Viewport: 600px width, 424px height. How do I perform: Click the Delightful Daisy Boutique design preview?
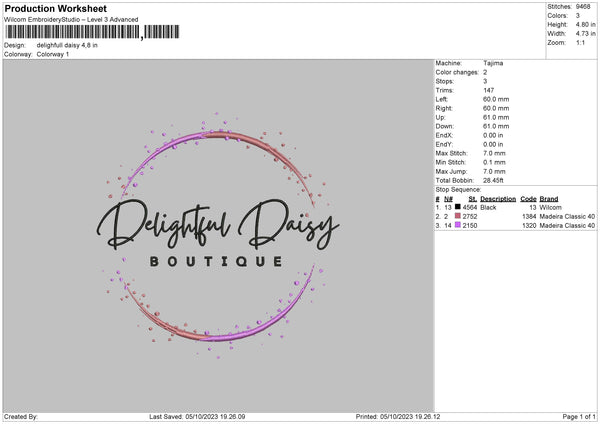218,235
